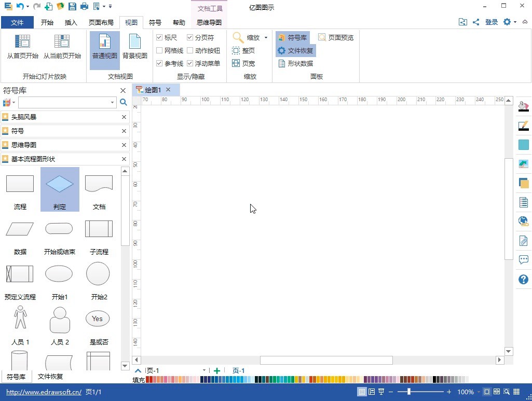Select the 背景视图 view icon
Image resolution: width=532 pixels, height=401 pixels.
point(135,42)
